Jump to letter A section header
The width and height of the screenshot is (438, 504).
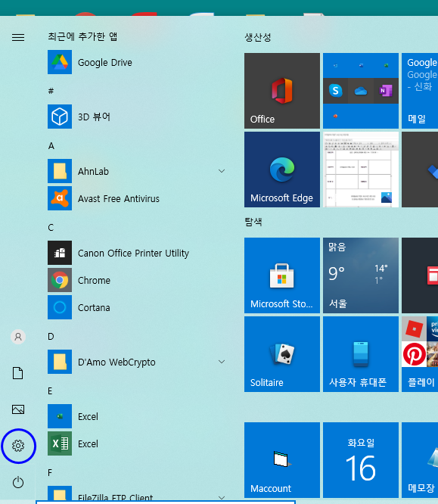click(x=51, y=146)
